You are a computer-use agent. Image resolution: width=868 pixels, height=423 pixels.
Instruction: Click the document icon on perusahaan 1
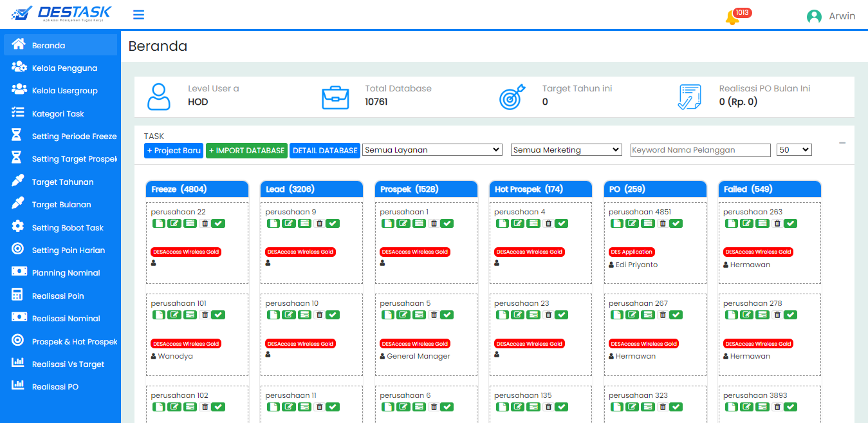[387, 223]
